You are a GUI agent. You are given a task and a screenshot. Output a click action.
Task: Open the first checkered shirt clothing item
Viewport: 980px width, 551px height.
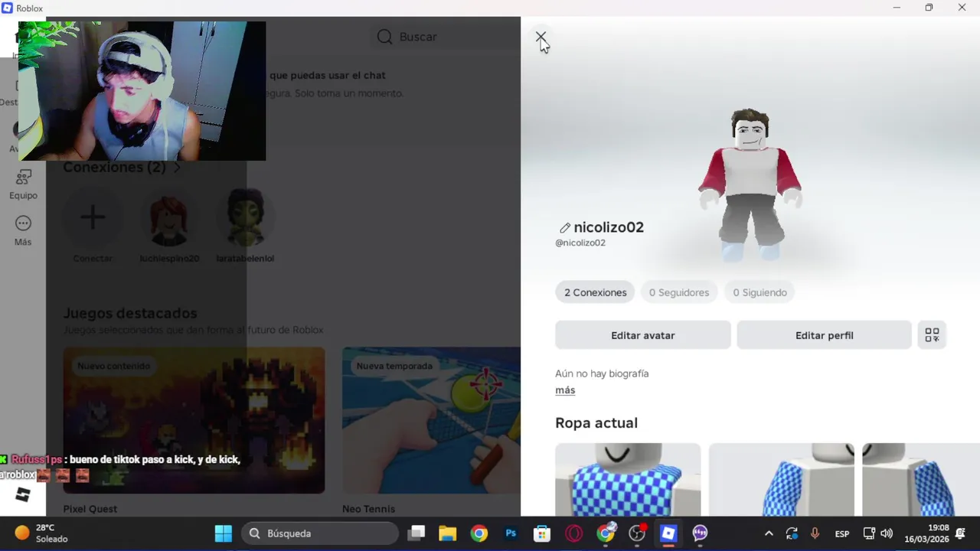[x=628, y=480]
